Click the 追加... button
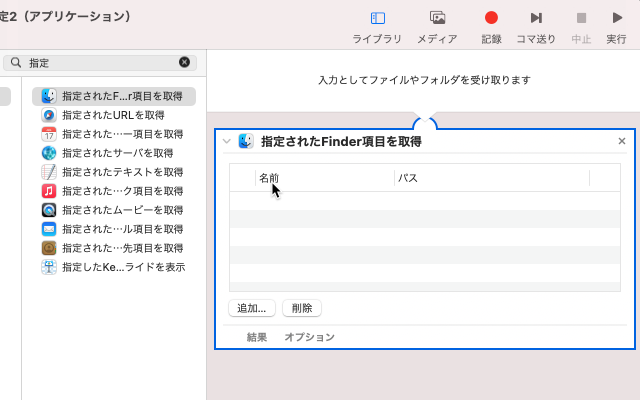 tap(252, 308)
